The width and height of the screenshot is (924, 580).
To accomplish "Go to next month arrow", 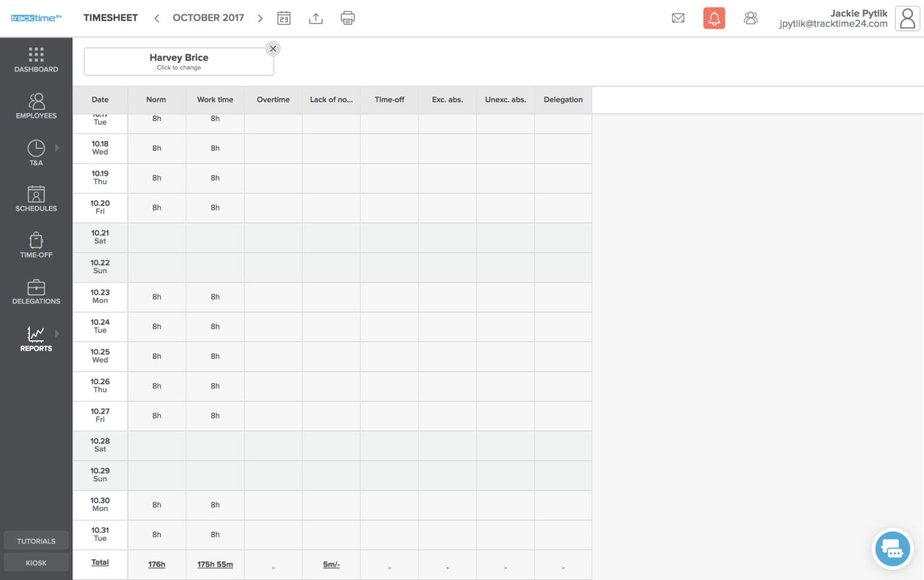I will 260,18.
